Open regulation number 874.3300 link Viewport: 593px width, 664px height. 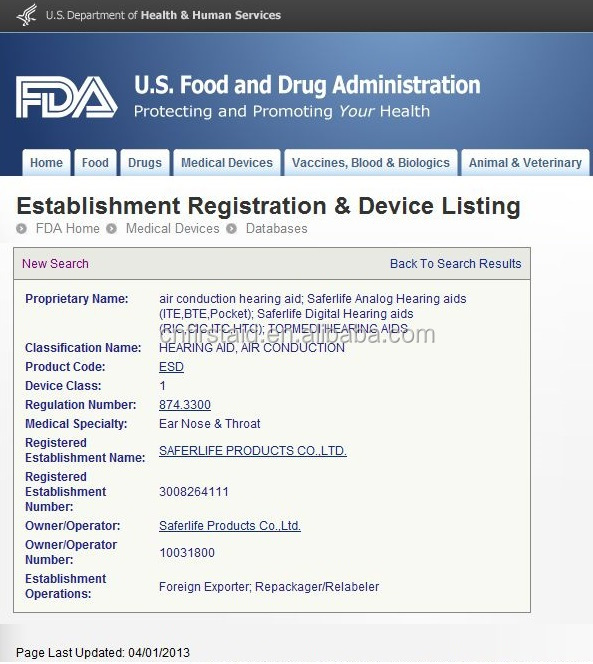(185, 405)
